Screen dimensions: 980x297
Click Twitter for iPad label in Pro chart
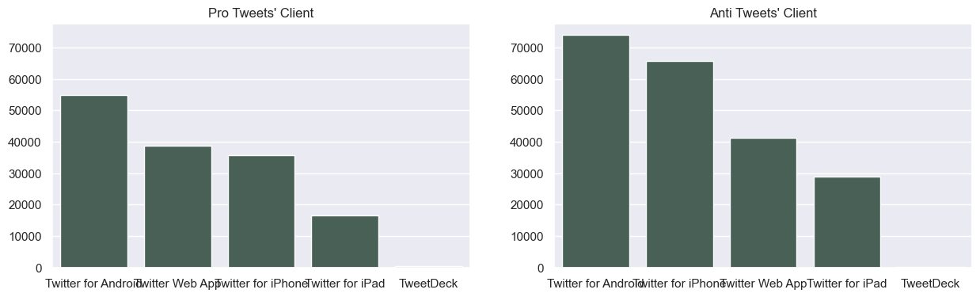pyautogui.click(x=345, y=284)
